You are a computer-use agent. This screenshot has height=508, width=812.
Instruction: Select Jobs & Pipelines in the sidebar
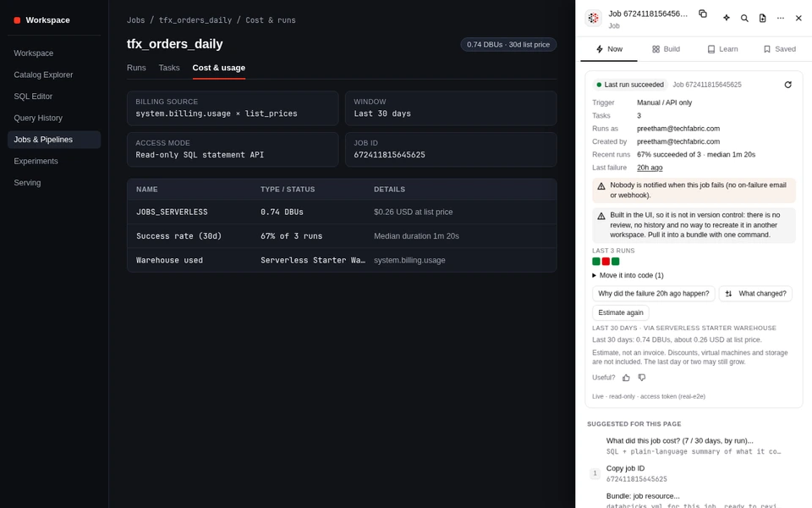coord(54,140)
